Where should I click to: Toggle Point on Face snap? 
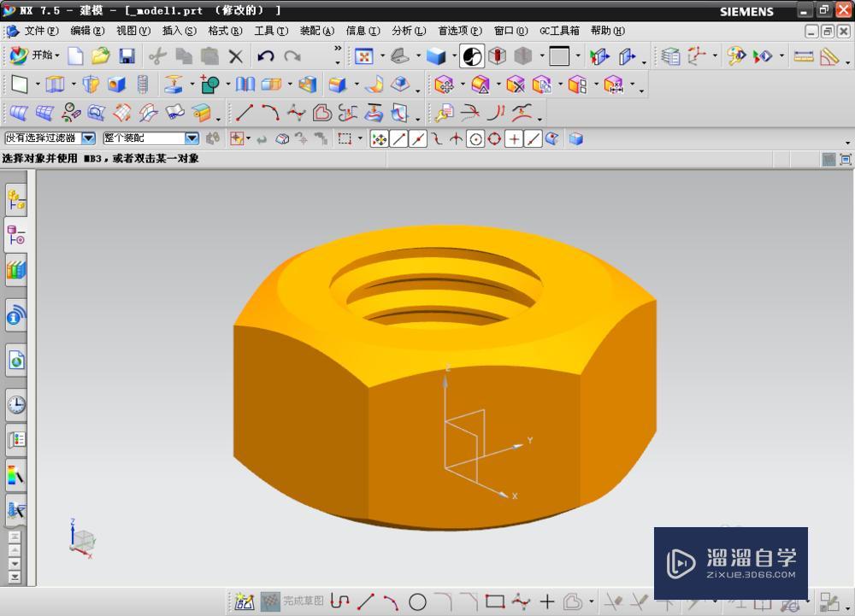(x=552, y=139)
